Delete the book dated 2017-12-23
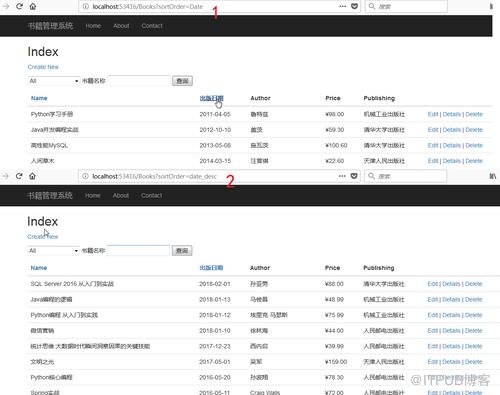 click(x=474, y=346)
